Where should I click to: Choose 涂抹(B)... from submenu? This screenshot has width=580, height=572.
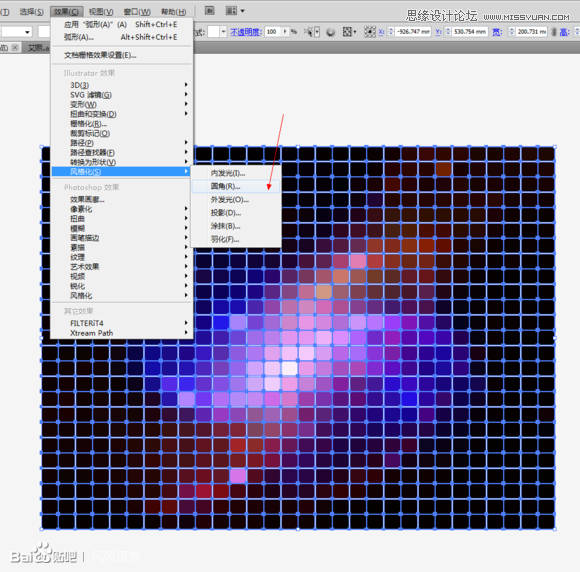click(236, 226)
